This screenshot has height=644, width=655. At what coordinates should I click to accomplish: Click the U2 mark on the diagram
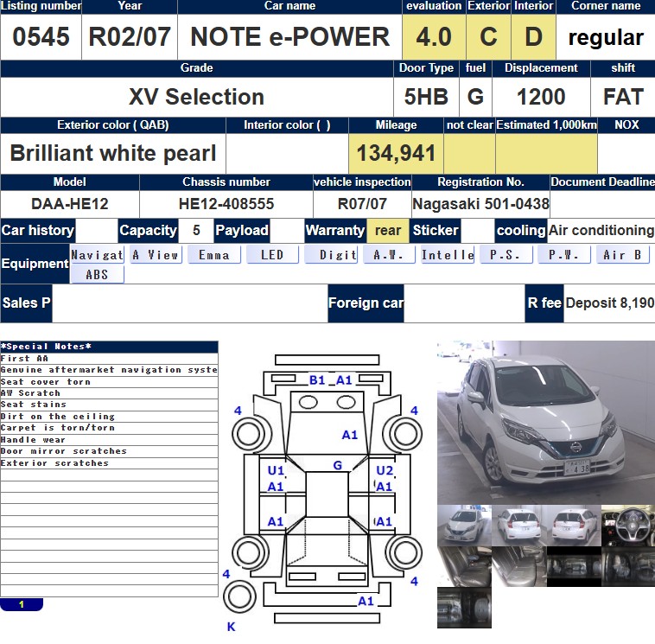[x=385, y=470]
